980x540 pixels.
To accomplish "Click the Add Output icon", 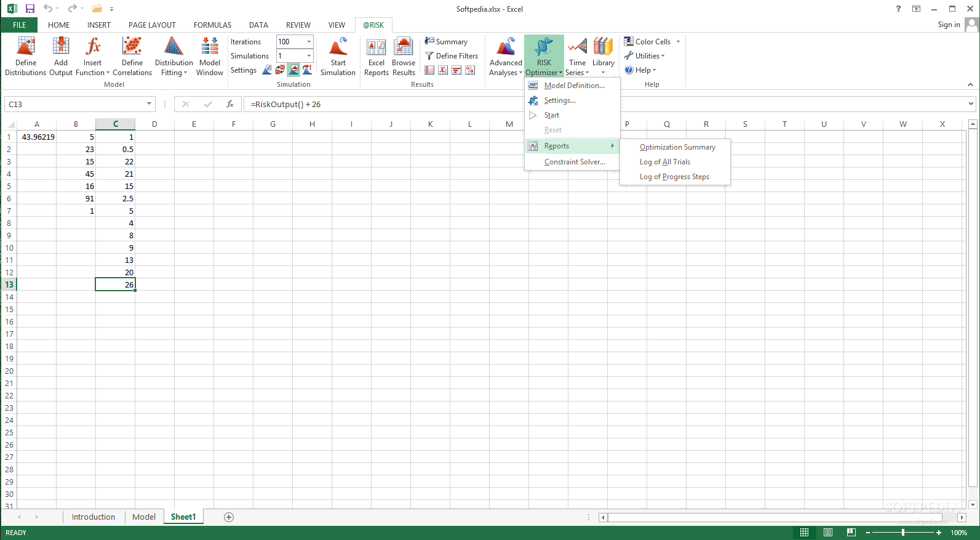I will coord(61,56).
